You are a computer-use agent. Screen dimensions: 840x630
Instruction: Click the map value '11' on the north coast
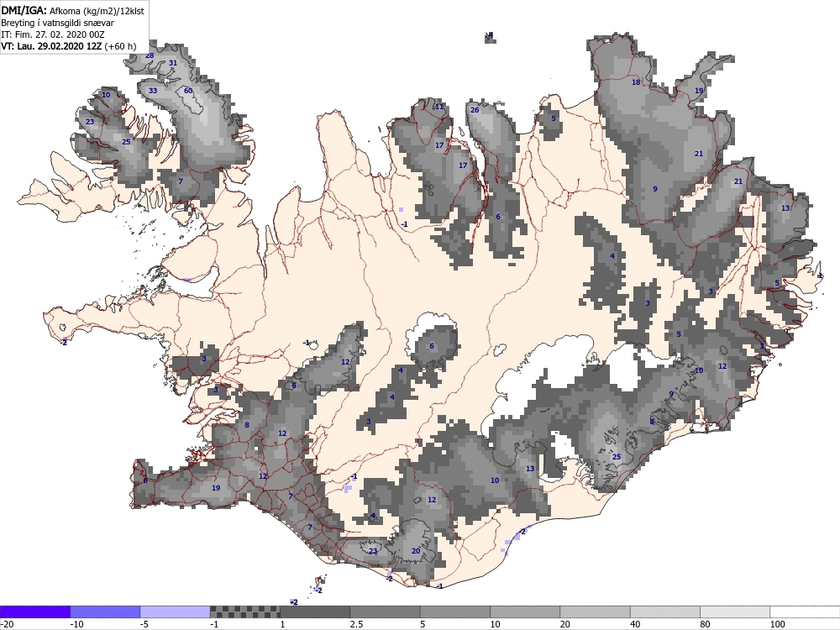pyautogui.click(x=439, y=107)
